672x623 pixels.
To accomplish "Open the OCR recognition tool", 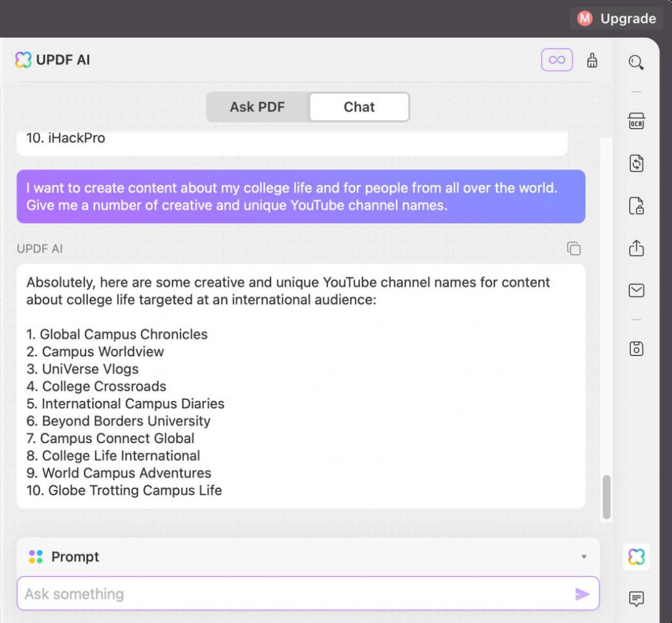I will tap(637, 121).
